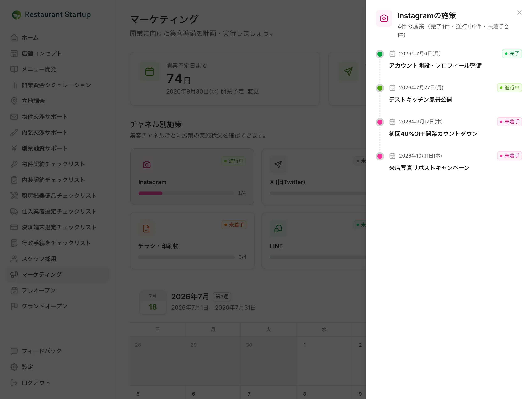Open 開業資金シミュレーション in sidebar

point(58,85)
